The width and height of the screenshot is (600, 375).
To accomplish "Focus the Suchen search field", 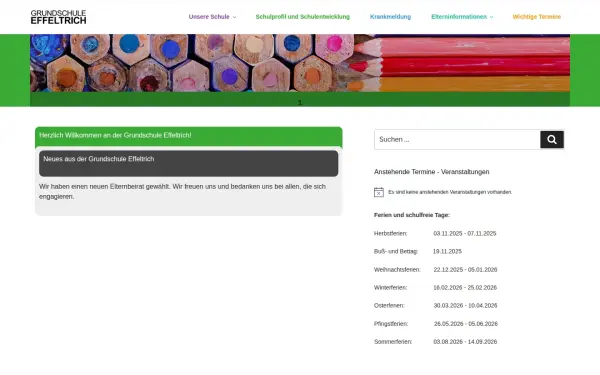I will pos(457,140).
